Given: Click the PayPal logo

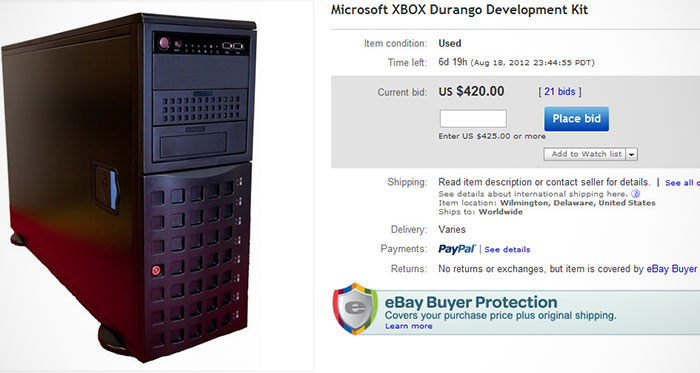Looking at the screenshot, I should click(457, 249).
